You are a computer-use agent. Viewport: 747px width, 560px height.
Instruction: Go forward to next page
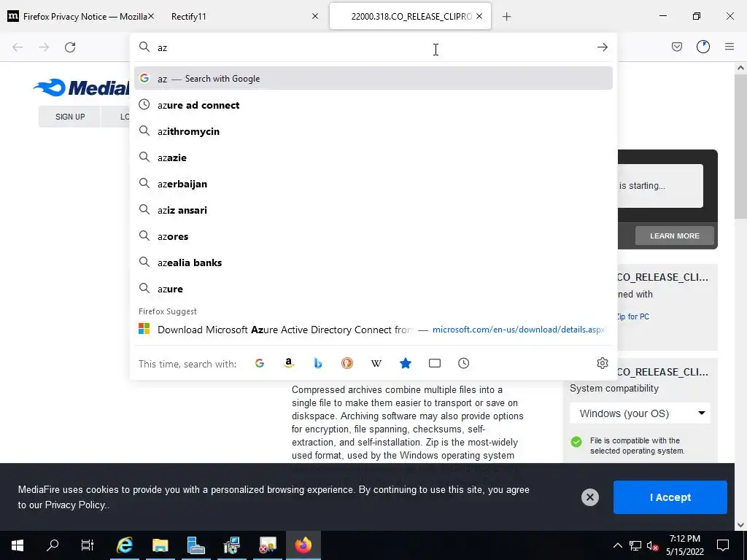[44, 47]
